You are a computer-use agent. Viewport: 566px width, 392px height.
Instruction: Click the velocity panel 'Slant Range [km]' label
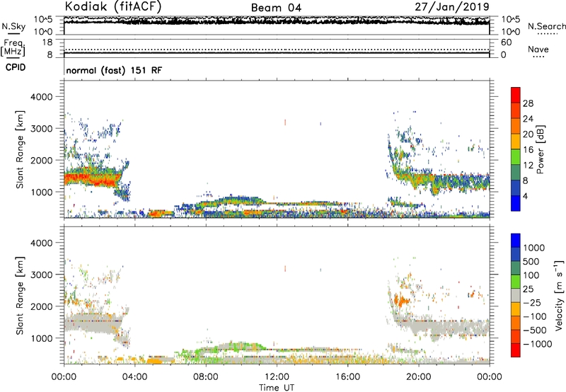20,296
